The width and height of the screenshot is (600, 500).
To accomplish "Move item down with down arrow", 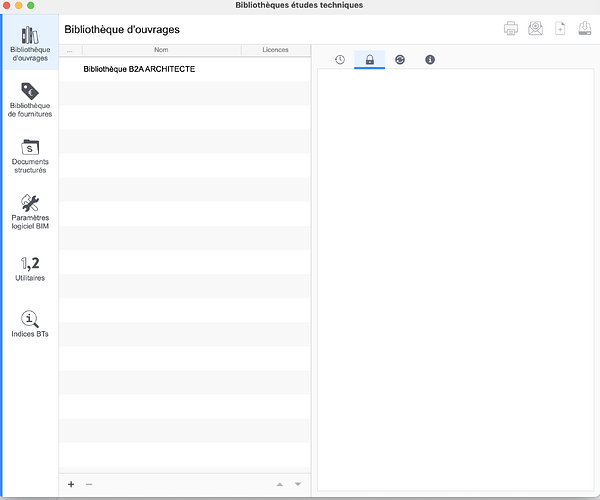I will 297,484.
